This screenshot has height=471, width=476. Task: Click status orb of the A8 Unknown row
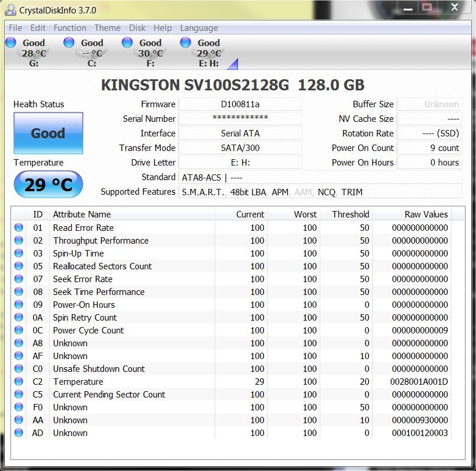click(x=19, y=343)
